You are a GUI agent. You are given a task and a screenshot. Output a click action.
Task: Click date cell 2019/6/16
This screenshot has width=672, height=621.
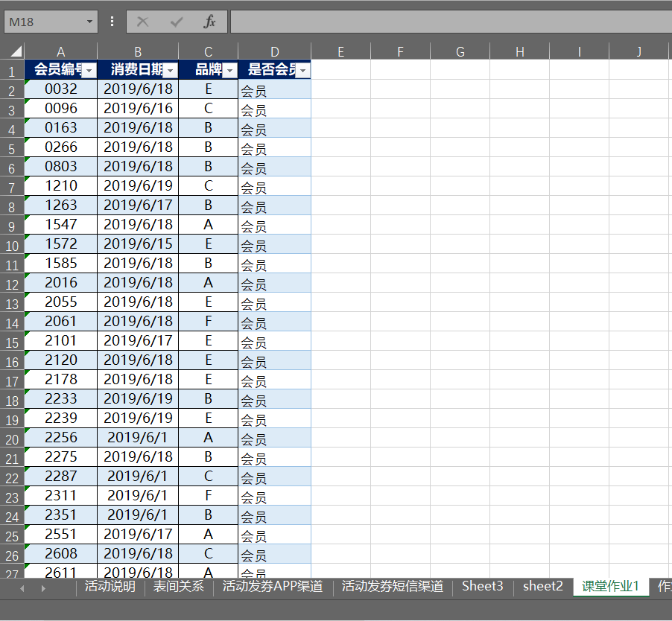(138, 109)
